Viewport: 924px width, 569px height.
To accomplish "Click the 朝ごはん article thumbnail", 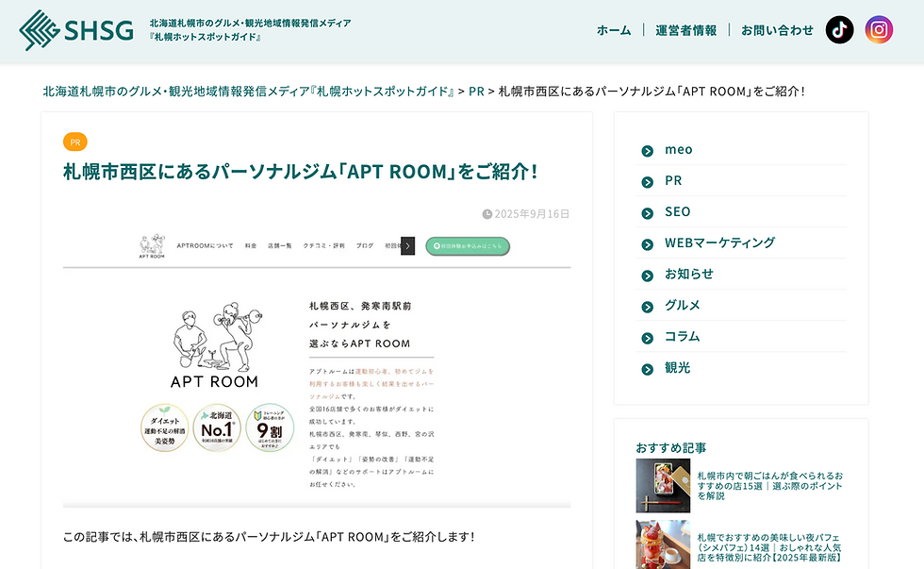I will pos(662,486).
